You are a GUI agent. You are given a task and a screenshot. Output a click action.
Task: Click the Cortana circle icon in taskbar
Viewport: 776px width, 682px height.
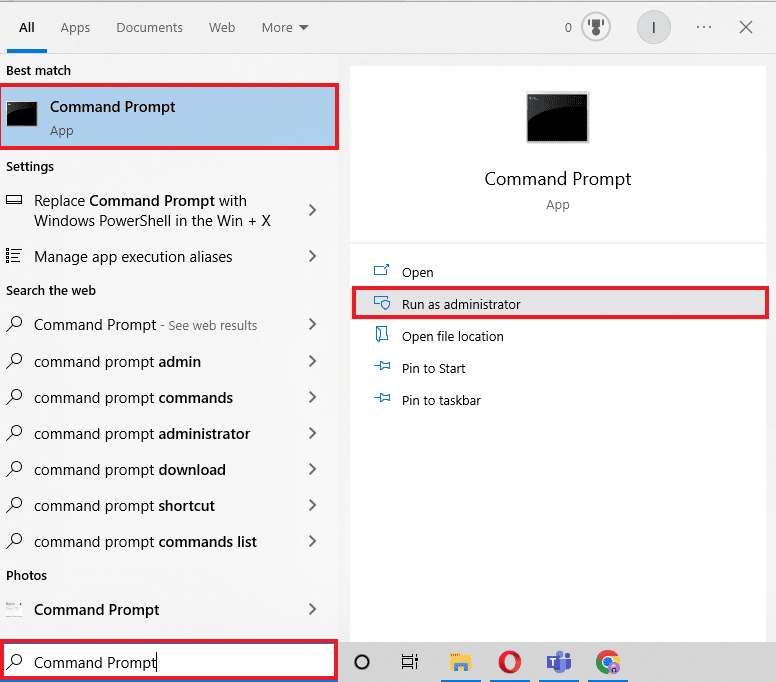[363, 662]
